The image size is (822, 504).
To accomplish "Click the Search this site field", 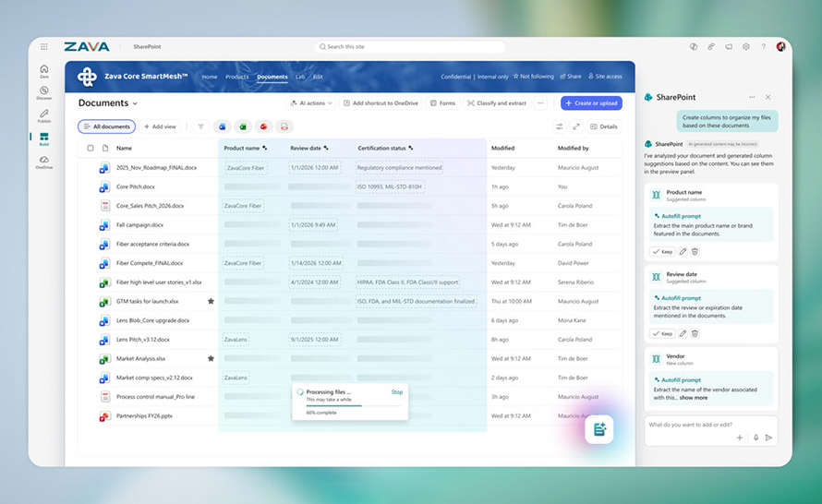I will point(411,46).
